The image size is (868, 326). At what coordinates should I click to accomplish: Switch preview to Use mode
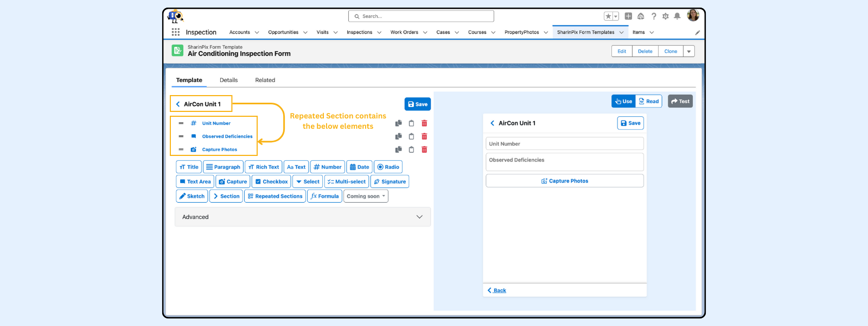pos(623,102)
